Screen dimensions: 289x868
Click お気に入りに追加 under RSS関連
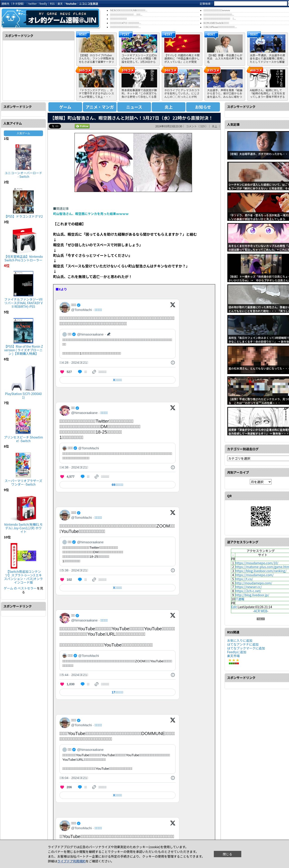239,641
